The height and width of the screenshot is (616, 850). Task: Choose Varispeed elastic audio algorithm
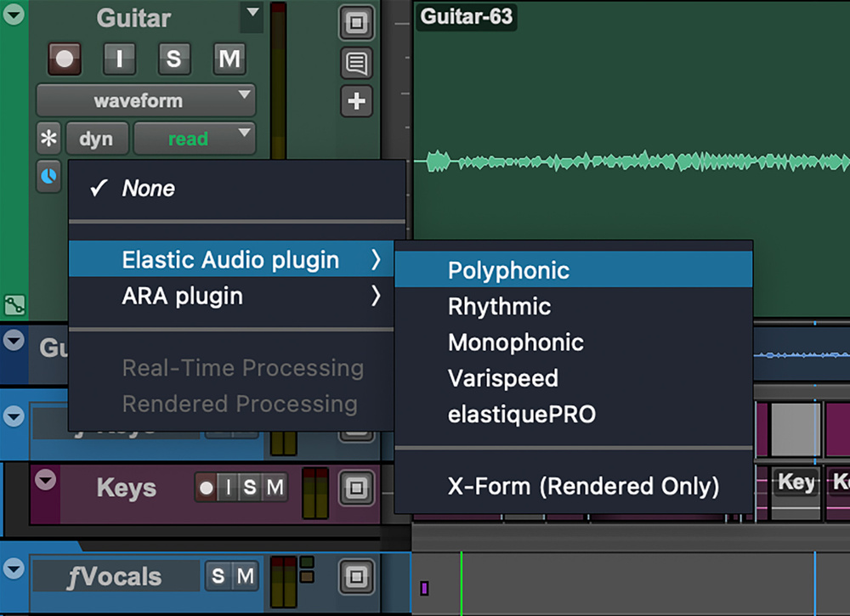[574, 378]
